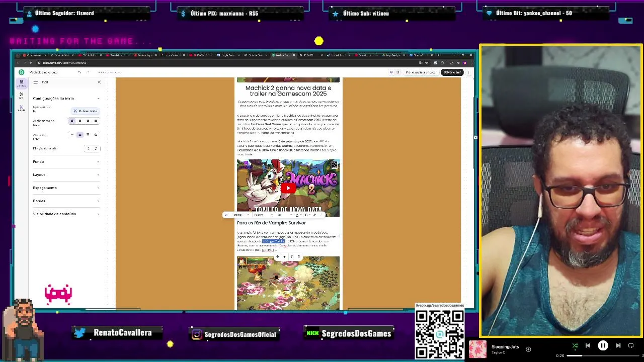644x362 pixels.
Task: Align text center
Action: click(80, 121)
